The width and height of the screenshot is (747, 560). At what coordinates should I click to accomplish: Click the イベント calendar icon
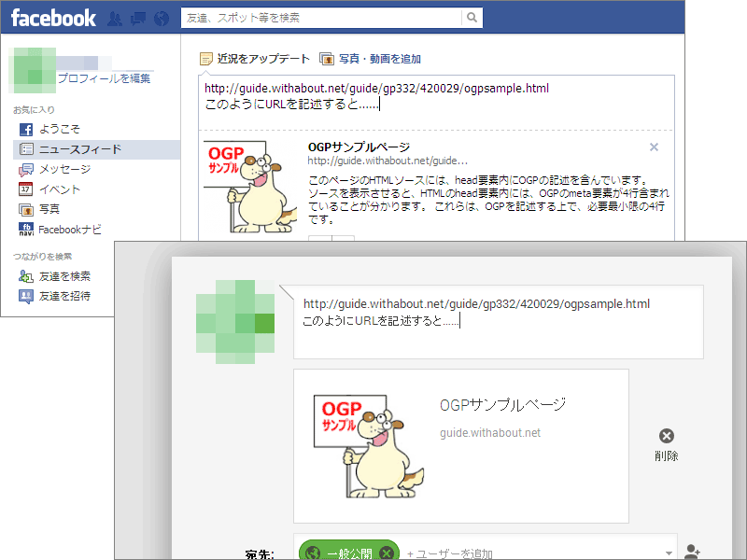click(x=26, y=189)
